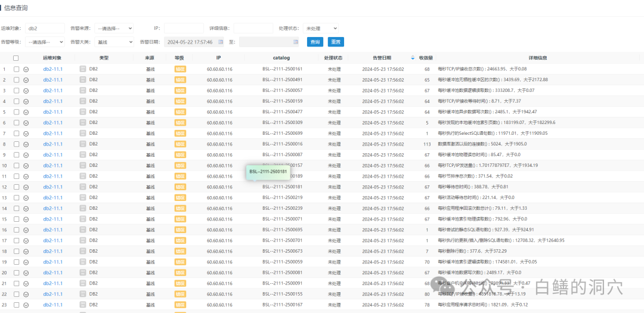
Task: Click DB2 type icon in row 6
Action: 82,122
